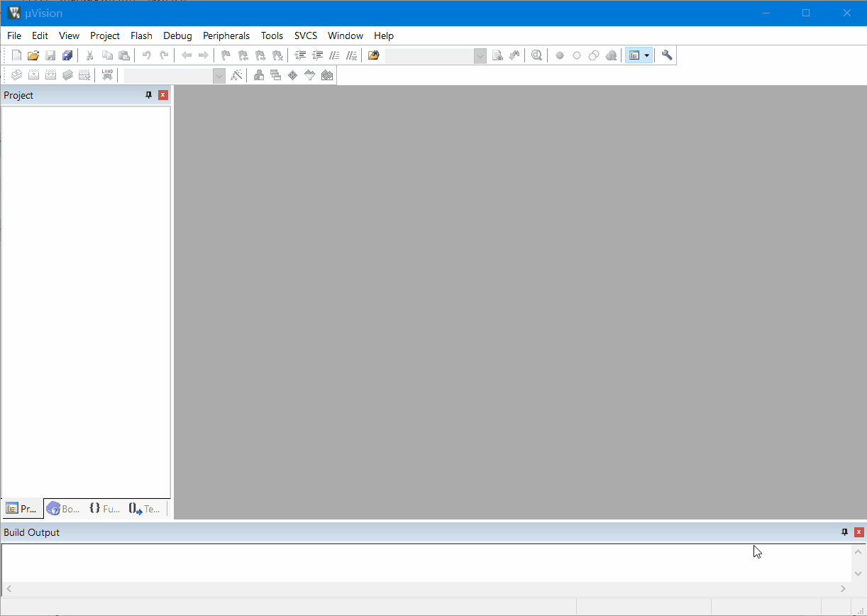Close the Project panel
Viewport: 867px width, 616px height.
pos(163,95)
